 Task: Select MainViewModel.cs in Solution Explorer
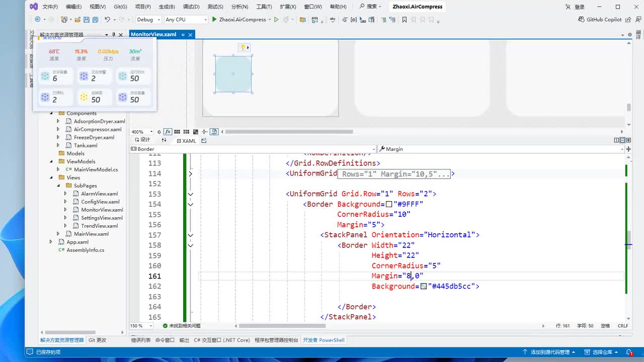pos(96,169)
